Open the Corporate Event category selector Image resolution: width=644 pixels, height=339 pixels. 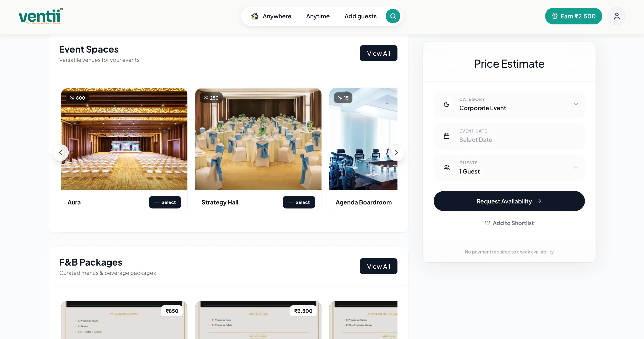509,104
